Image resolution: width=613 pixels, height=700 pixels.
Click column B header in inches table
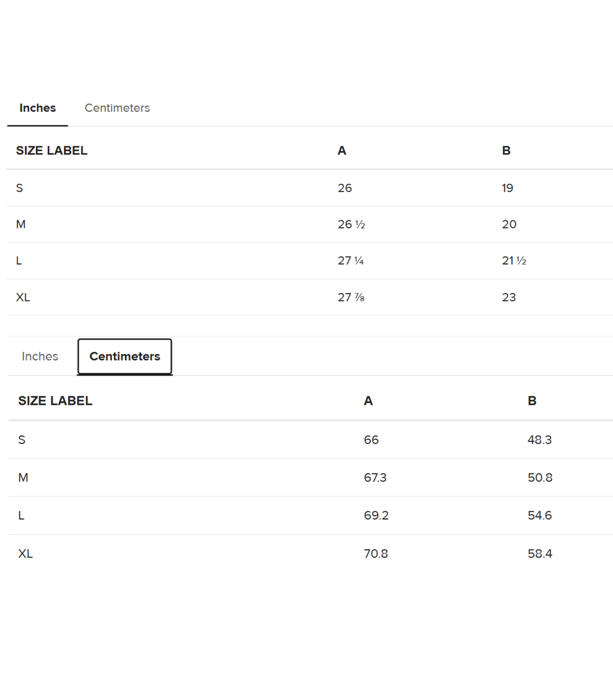click(506, 151)
